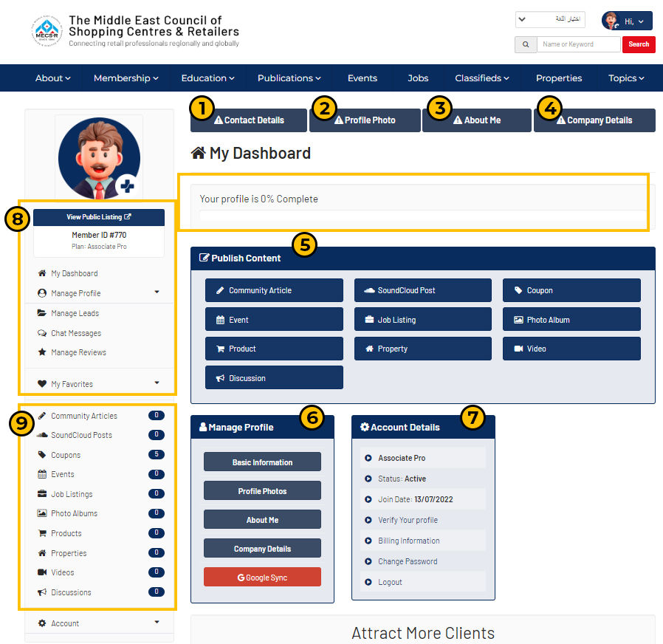663x644 pixels.
Task: Click the cloud icon beside SoundCloud Posts
Action: (42, 435)
